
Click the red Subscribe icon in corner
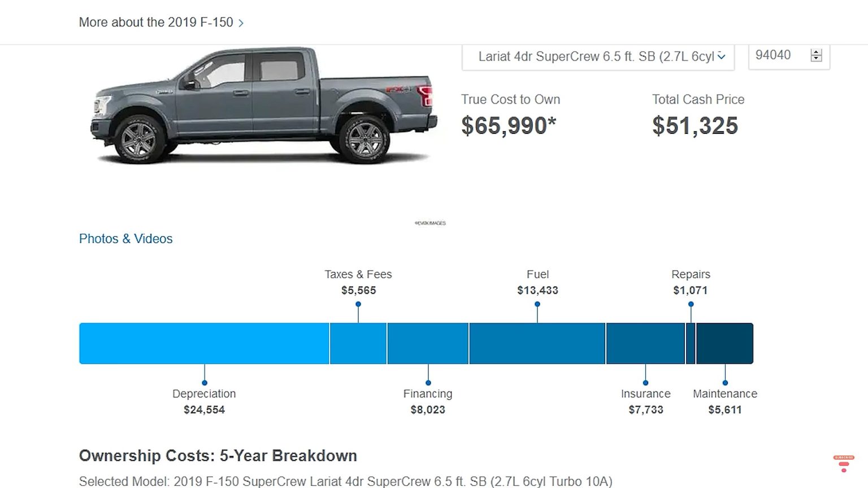[844, 463]
